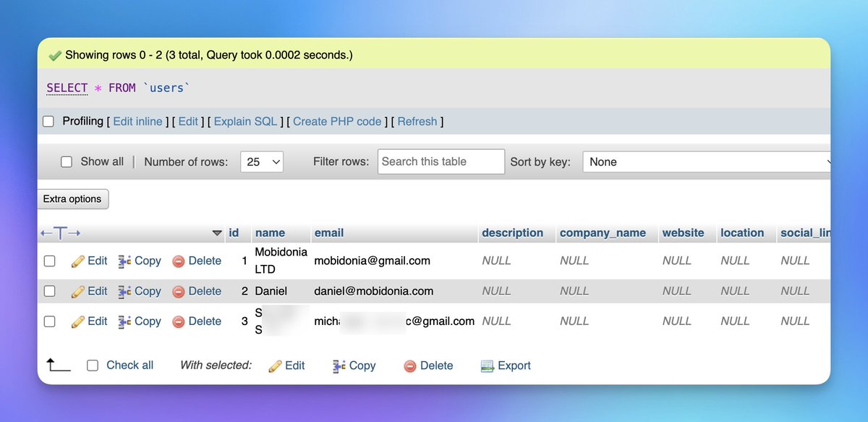Image resolution: width=868 pixels, height=422 pixels.
Task: Click in the Search this table field
Action: point(441,162)
